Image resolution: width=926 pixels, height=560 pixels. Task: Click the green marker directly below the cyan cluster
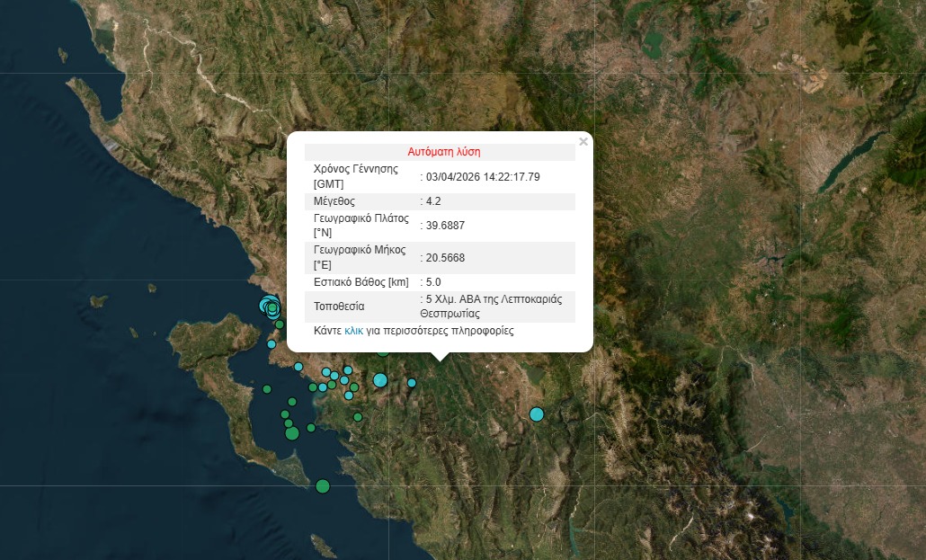(x=280, y=324)
